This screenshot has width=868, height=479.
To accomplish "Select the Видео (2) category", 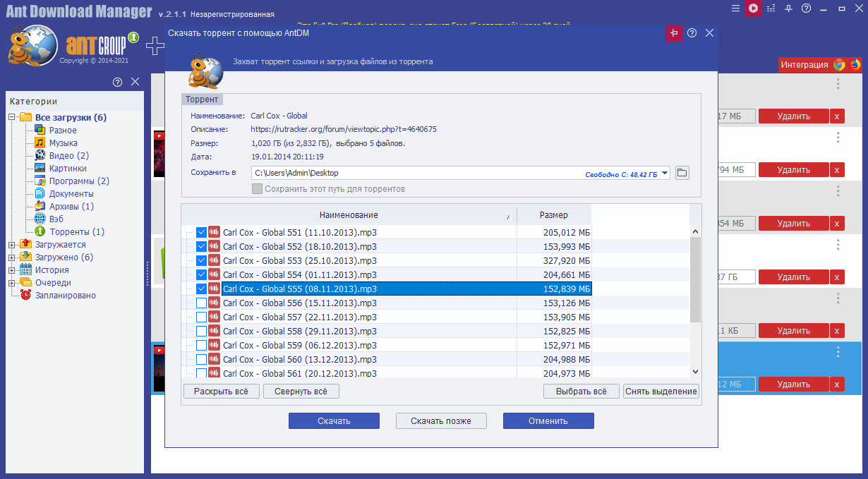I will [68, 156].
